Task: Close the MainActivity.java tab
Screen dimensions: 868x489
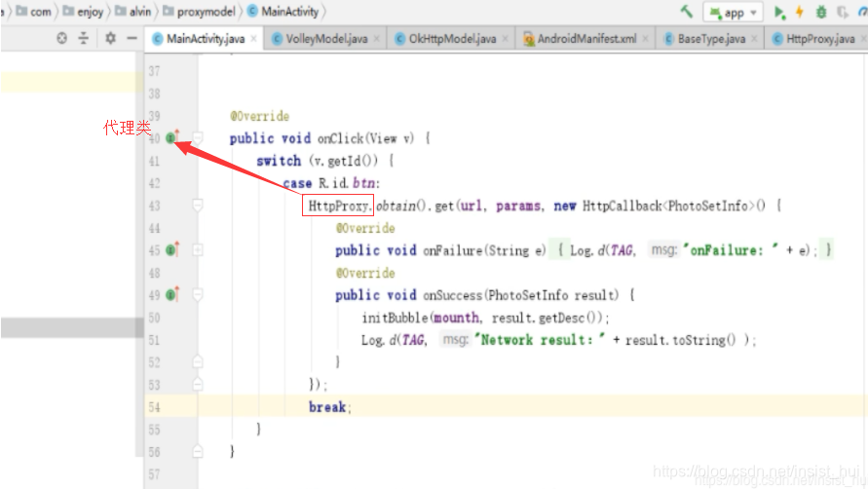Action: click(x=253, y=39)
